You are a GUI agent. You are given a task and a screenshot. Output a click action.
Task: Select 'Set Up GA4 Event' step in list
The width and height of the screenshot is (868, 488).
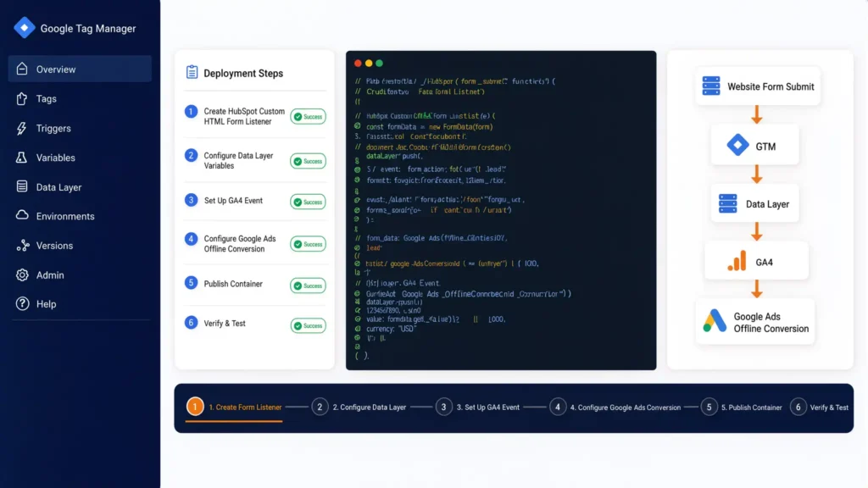(233, 200)
